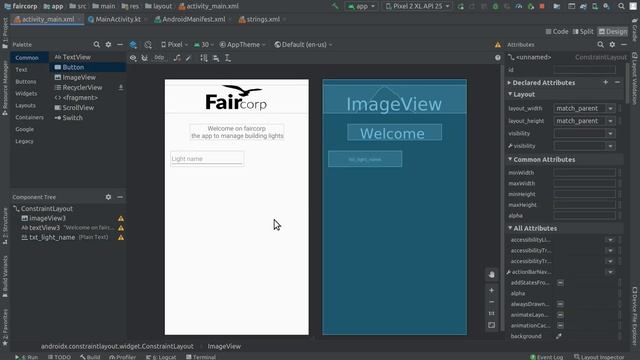Image resolution: width=640 pixels, height=360 pixels.
Task: Click Zoom to Fit Screen button
Action: (x=491, y=325)
